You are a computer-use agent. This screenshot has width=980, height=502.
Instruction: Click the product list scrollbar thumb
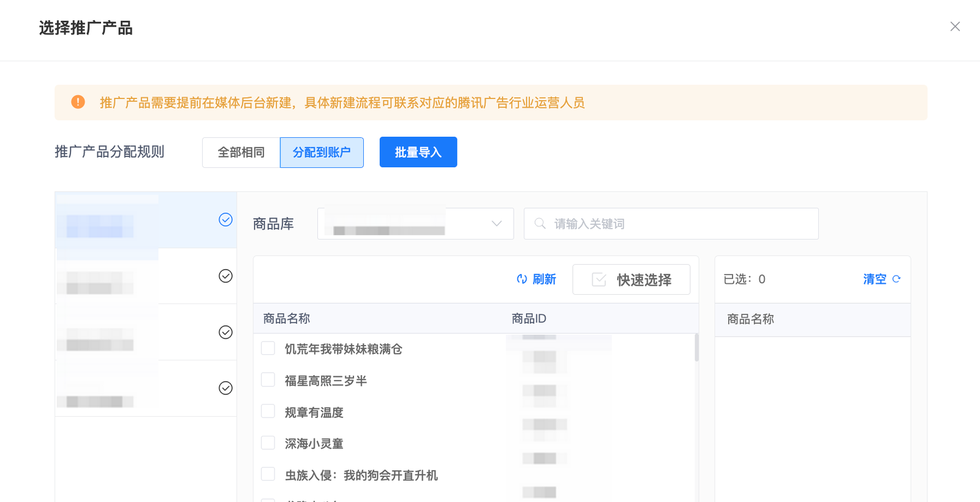click(696, 348)
